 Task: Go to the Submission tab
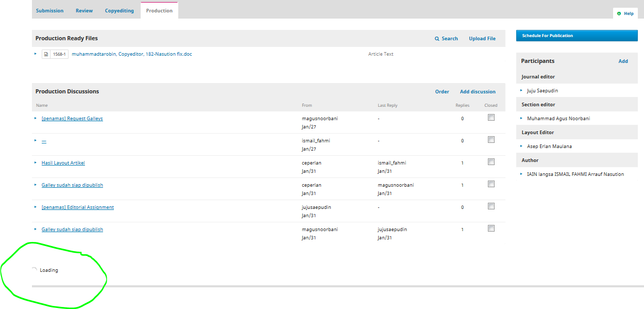click(x=49, y=11)
